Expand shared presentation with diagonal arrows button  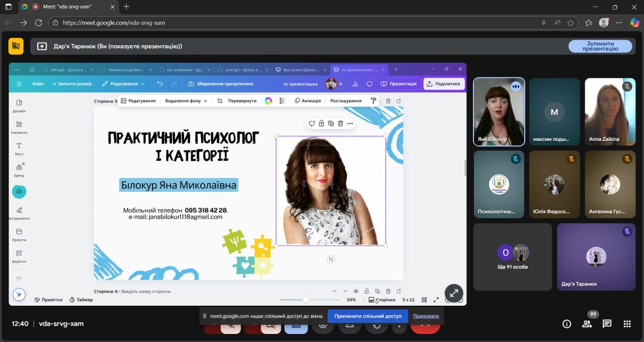(454, 293)
